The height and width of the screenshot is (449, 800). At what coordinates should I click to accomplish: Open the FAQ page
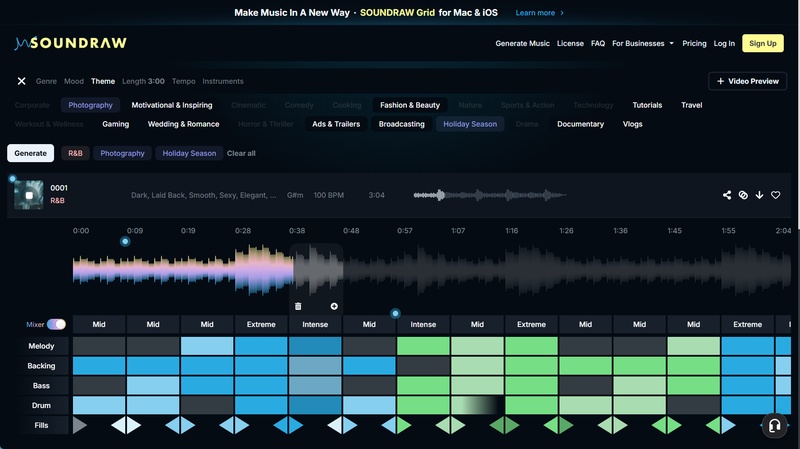coord(597,43)
